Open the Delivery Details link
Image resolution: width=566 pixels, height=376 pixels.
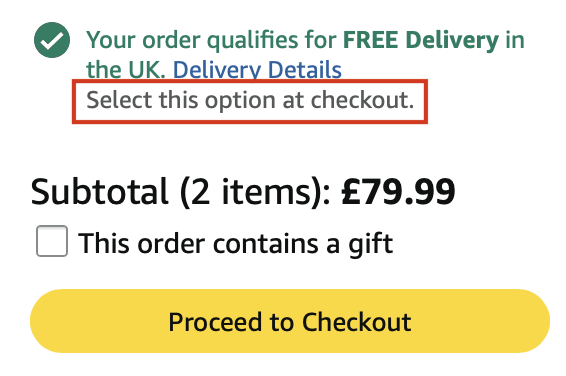click(257, 70)
